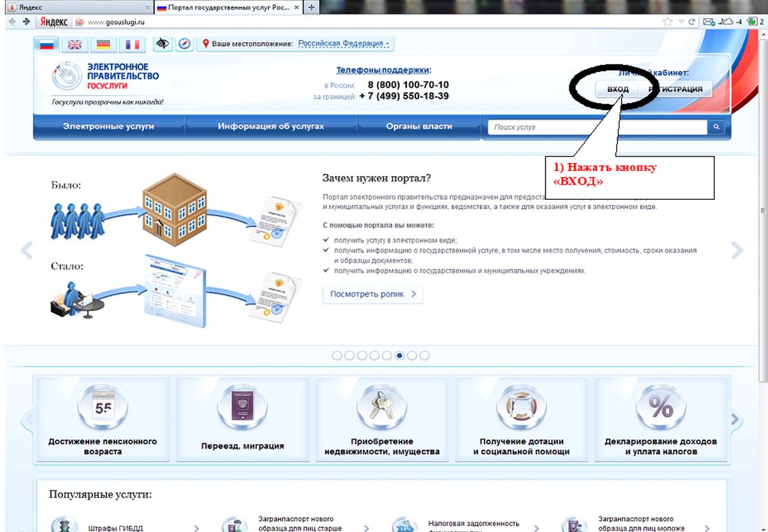768x532 pixels.
Task: Select the French flag language
Action: [132, 44]
